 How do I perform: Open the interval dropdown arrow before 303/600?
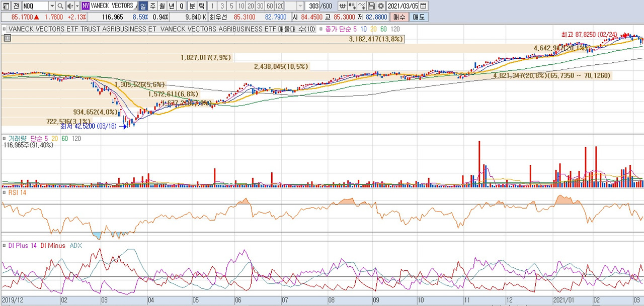[x=300, y=6]
